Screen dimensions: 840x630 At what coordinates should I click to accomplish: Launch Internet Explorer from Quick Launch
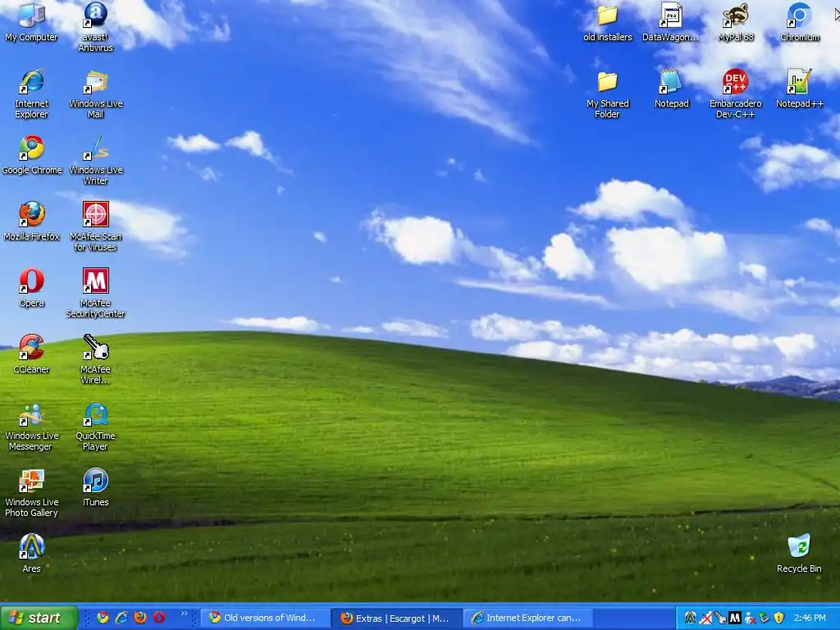point(121,618)
